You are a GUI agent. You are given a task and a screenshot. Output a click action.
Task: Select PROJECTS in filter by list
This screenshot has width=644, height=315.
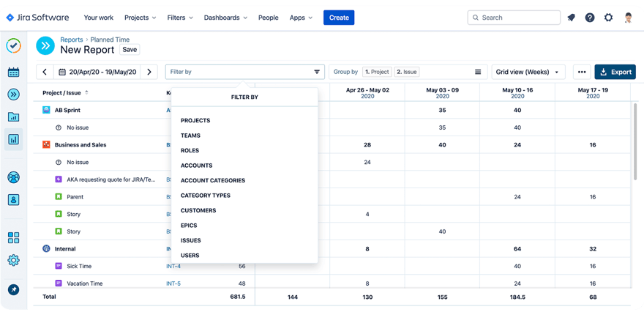click(x=195, y=120)
